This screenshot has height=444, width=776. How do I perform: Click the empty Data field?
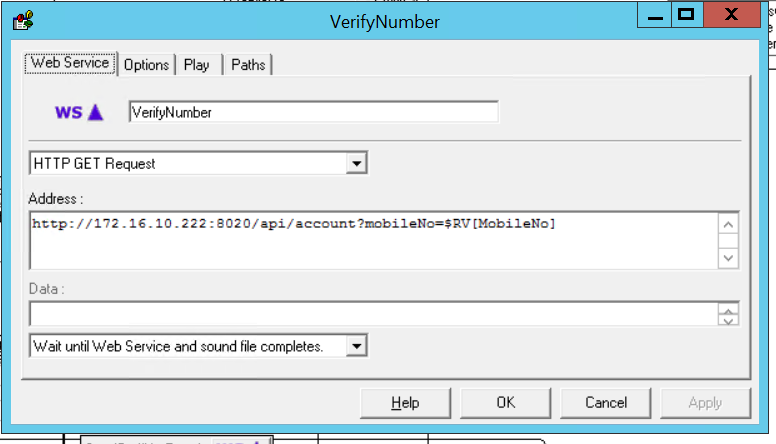pyautogui.click(x=370, y=314)
